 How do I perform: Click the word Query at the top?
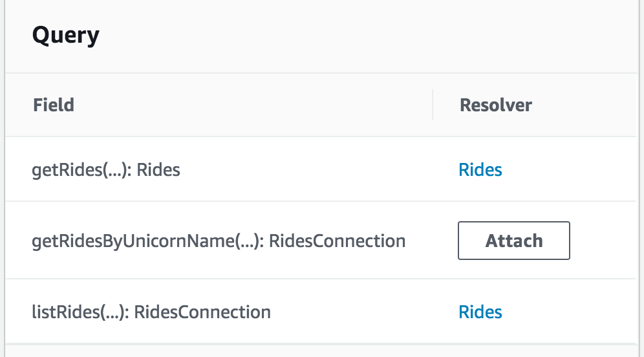pyautogui.click(x=66, y=36)
